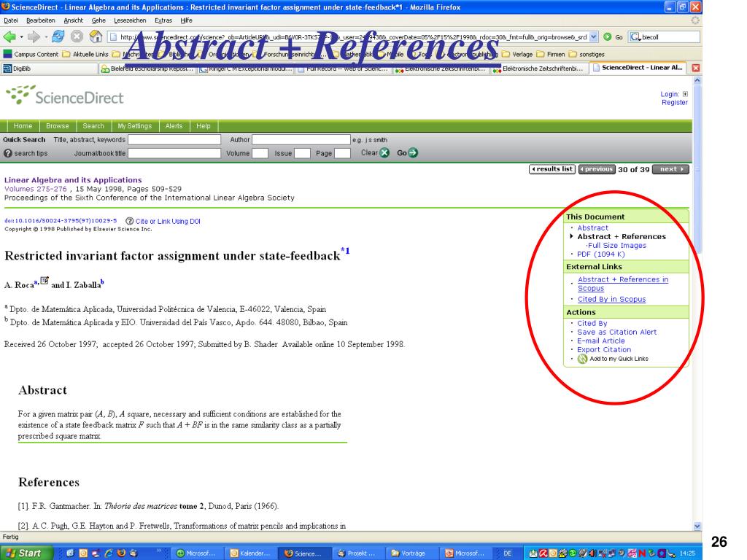
Task: Click the DE language indicator in the taskbar
Action: click(508, 553)
